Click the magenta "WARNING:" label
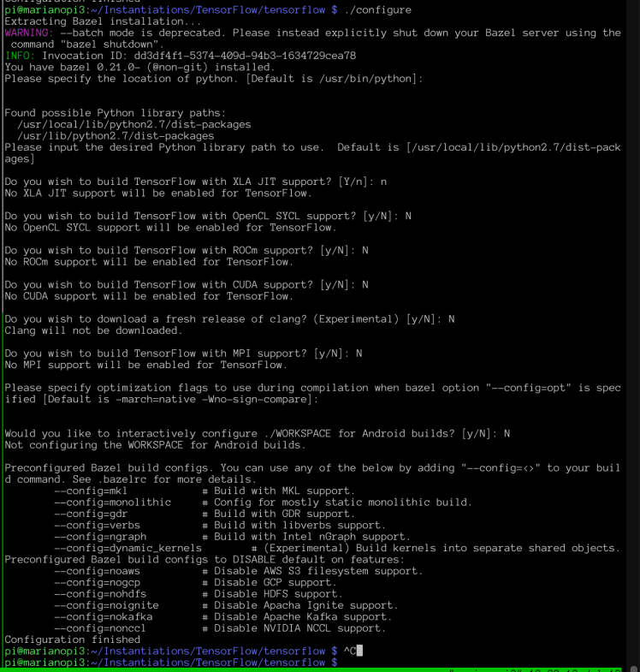The width and height of the screenshot is (640, 672). click(29, 33)
